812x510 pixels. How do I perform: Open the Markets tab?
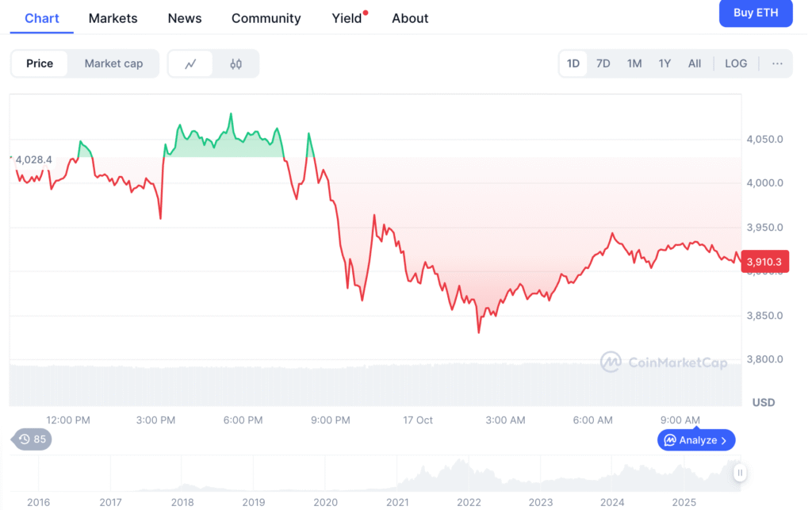(x=113, y=18)
